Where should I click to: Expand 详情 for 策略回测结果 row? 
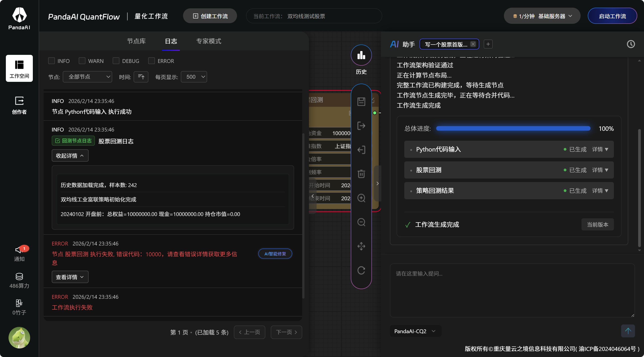click(600, 191)
